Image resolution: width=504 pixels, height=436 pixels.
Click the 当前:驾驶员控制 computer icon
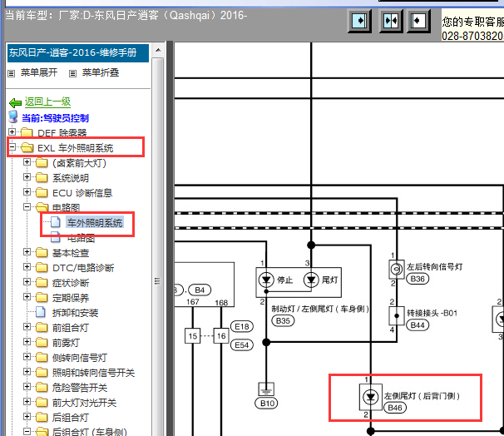click(13, 117)
